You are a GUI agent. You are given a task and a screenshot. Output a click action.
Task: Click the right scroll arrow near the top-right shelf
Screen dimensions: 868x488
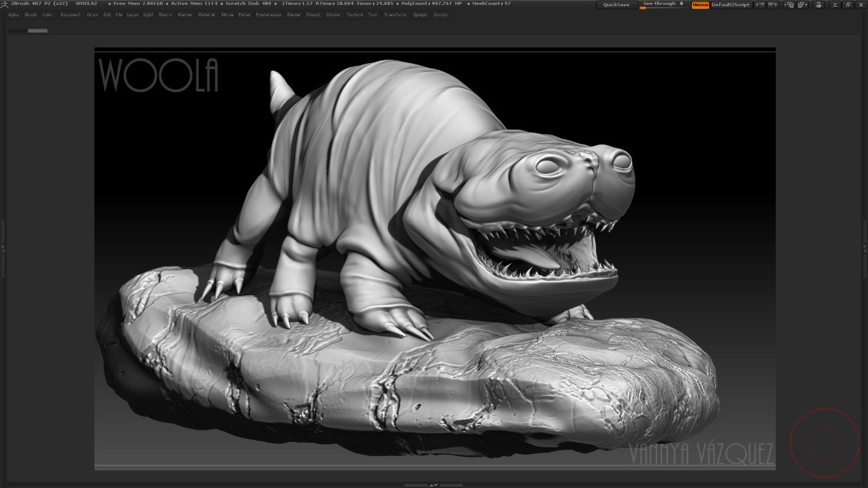coord(772,5)
